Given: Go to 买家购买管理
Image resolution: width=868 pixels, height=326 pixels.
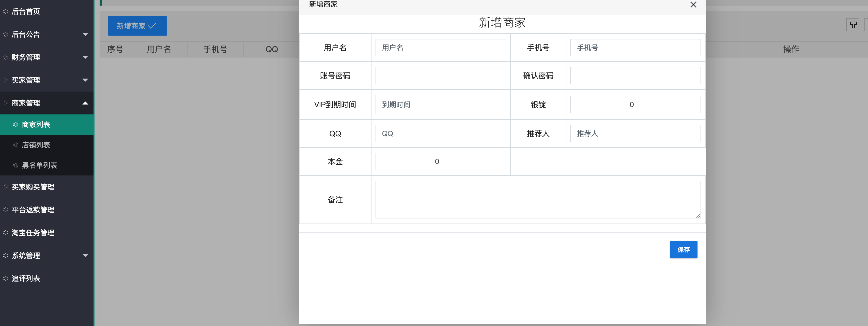Looking at the screenshot, I should [47, 187].
